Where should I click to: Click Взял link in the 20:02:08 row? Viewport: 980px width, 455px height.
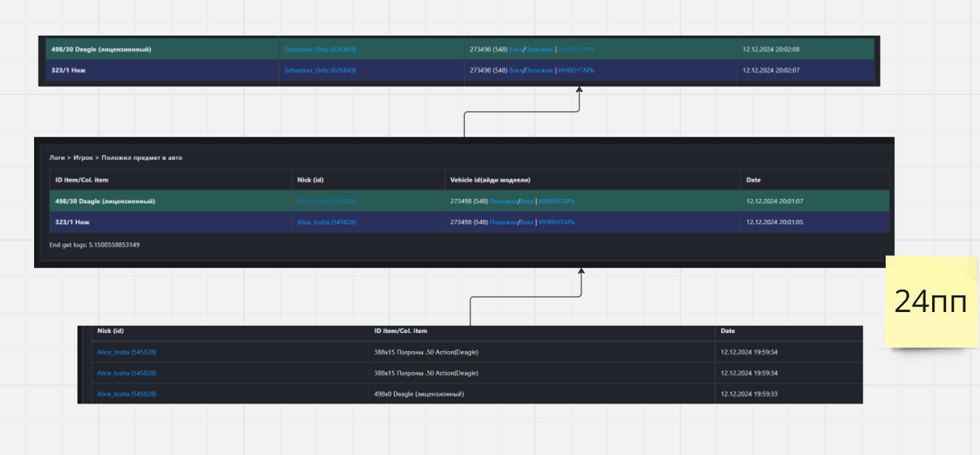click(516, 49)
